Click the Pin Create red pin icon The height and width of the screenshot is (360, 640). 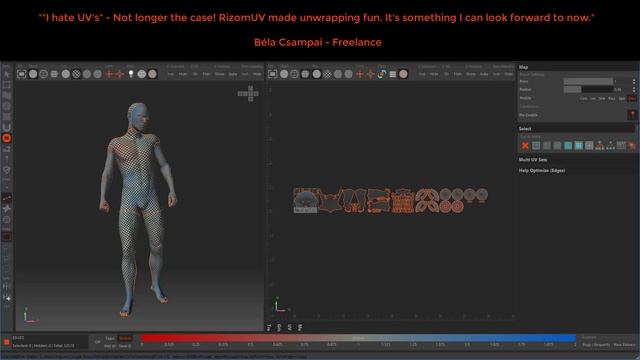click(x=632, y=115)
